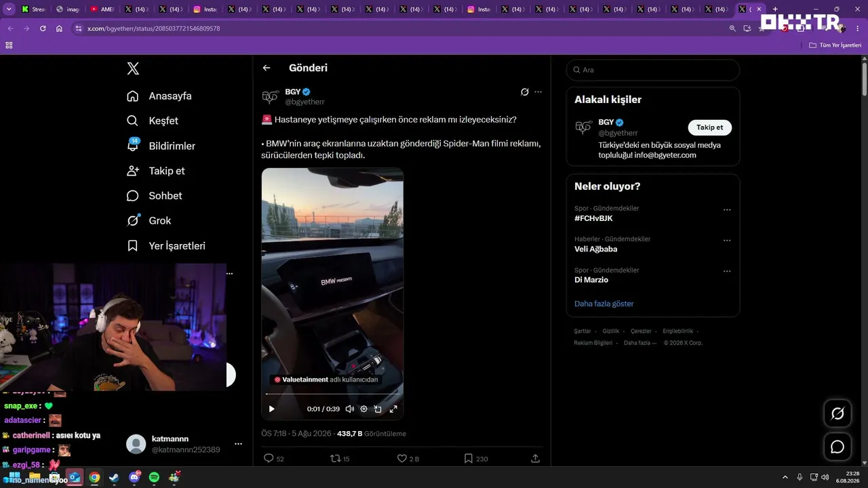This screenshot has height=488, width=868.
Task: Open BGY profile name on the post
Action: [293, 91]
